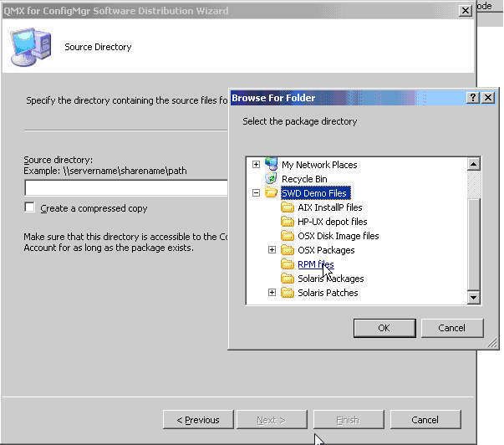Click the HP-UX depot files folder icon

click(x=288, y=222)
